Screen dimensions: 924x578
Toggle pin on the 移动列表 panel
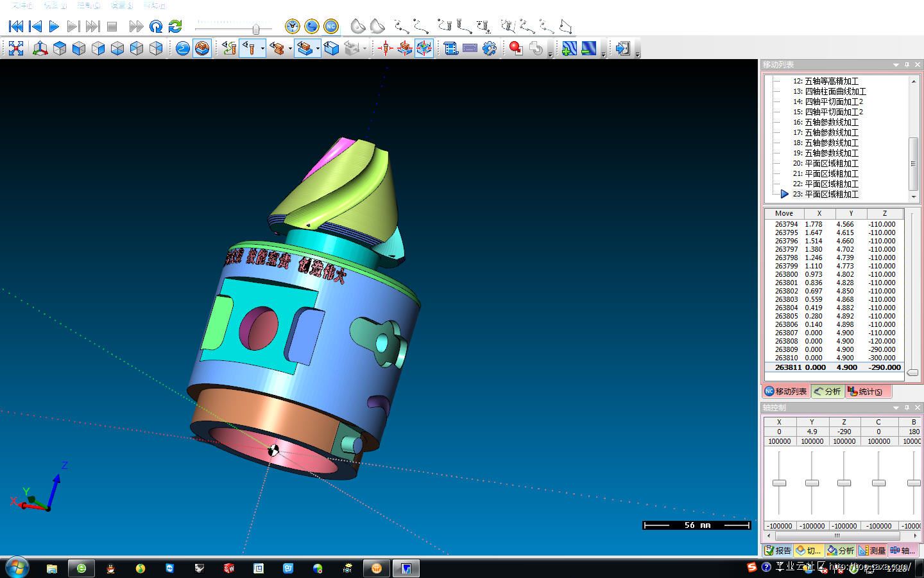point(907,65)
